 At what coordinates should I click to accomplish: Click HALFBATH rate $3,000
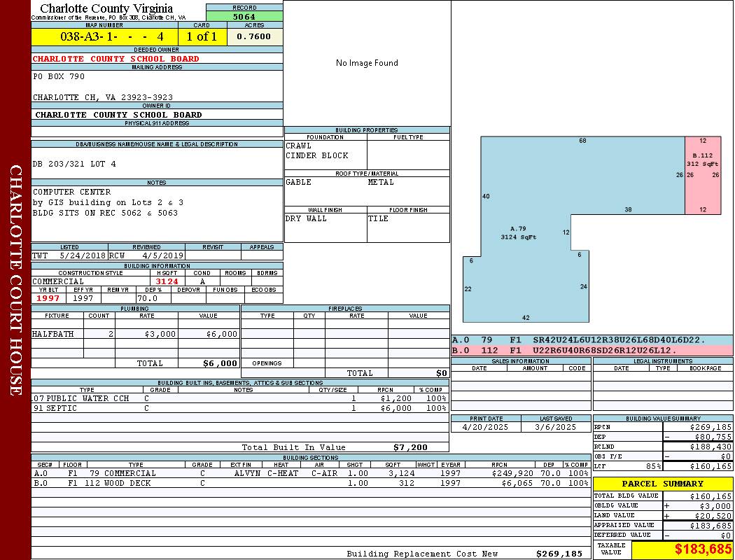click(160, 334)
